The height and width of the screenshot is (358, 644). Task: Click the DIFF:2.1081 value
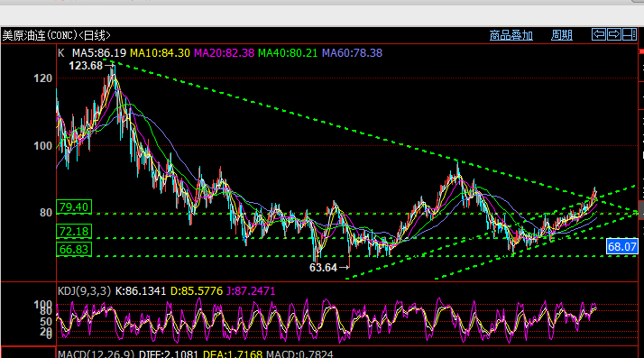click(169, 353)
